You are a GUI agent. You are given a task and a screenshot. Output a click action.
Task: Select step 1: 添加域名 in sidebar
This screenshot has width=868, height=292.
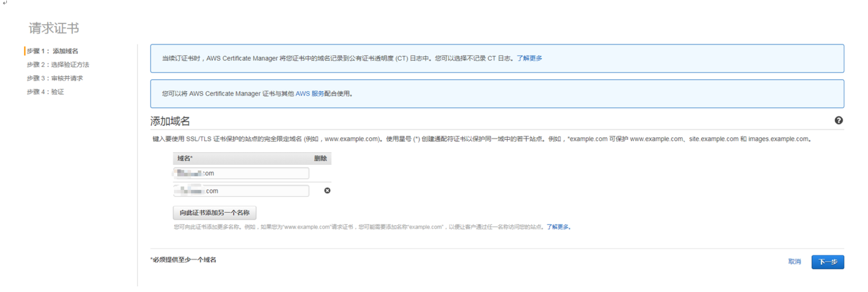(x=52, y=51)
